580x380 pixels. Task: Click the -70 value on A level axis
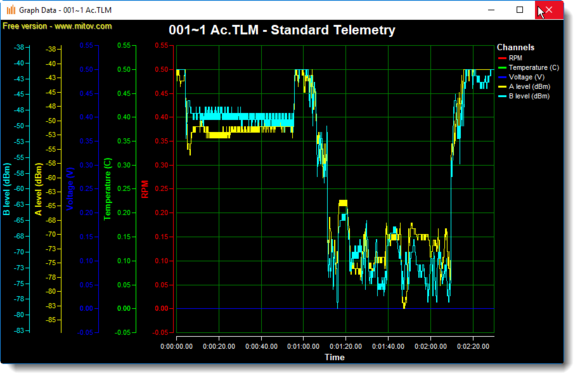click(x=51, y=234)
